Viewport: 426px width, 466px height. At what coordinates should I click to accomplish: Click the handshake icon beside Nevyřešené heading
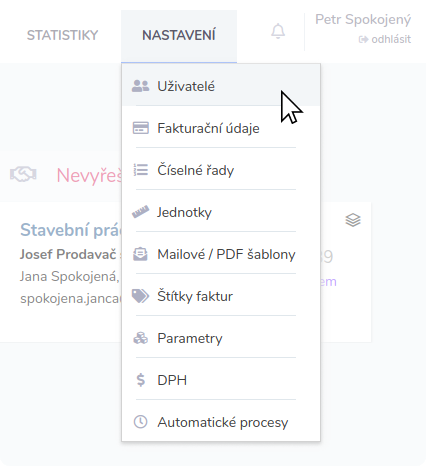click(23, 174)
